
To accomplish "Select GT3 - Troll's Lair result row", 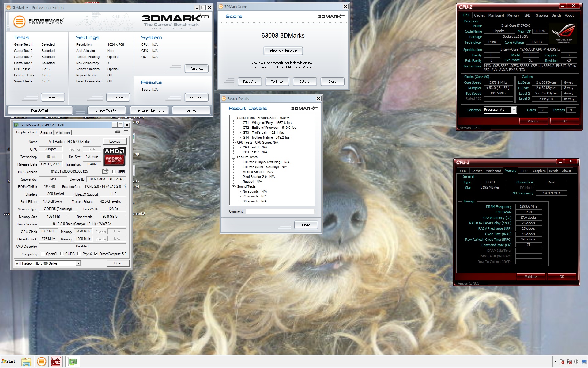I will pyautogui.click(x=263, y=132).
